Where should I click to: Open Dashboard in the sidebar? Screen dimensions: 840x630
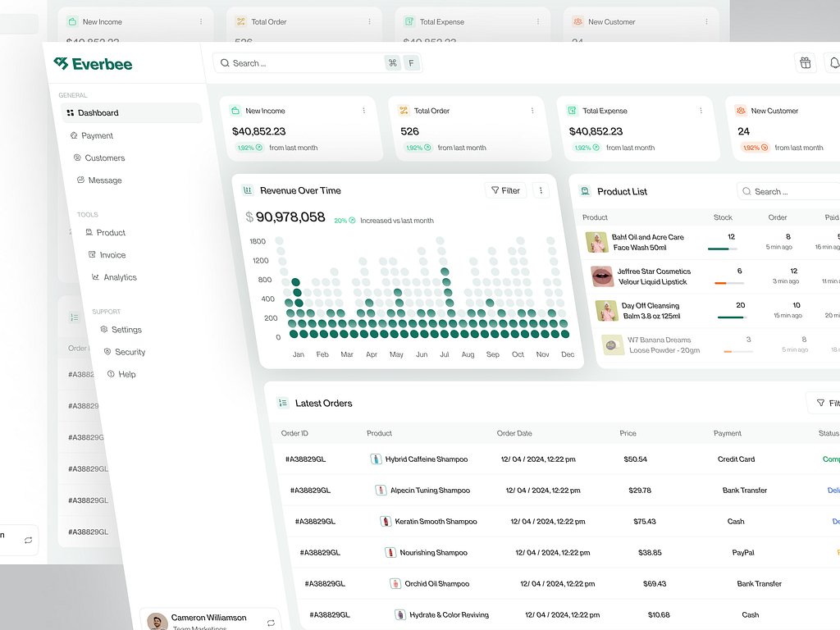(132, 112)
